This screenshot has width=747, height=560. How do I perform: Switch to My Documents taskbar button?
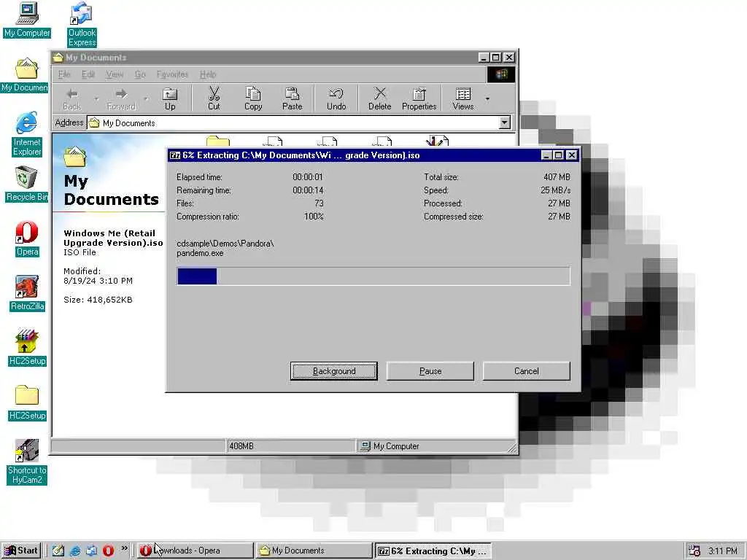(314, 551)
